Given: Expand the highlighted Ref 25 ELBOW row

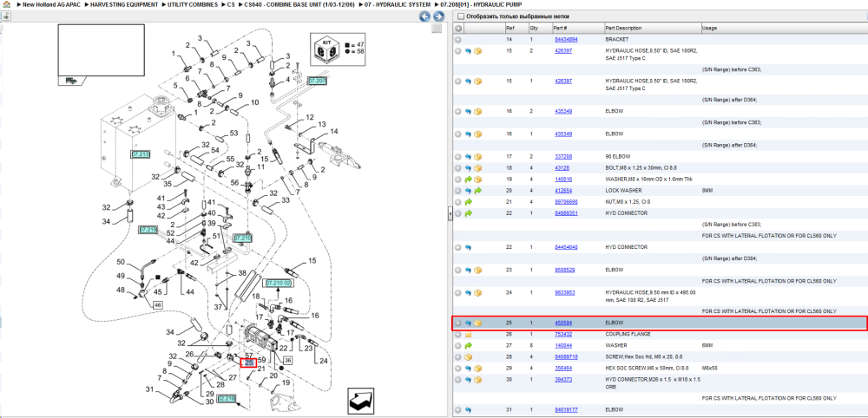Looking at the screenshot, I should tap(458, 323).
